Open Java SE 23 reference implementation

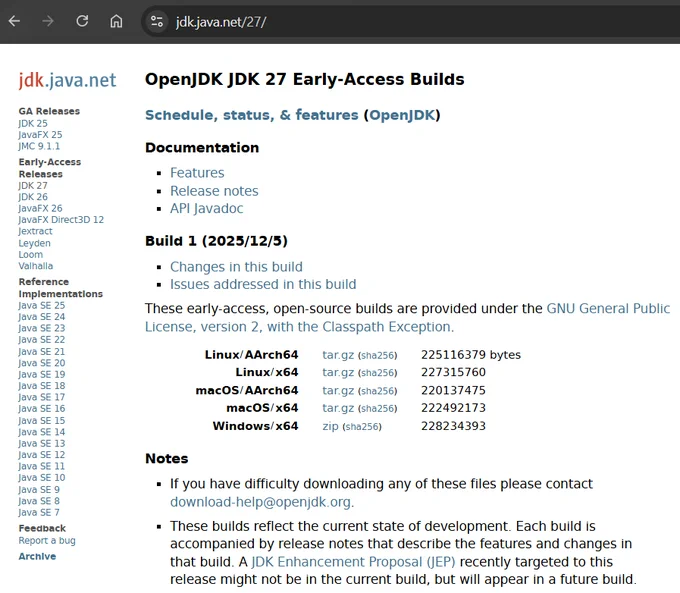point(42,328)
